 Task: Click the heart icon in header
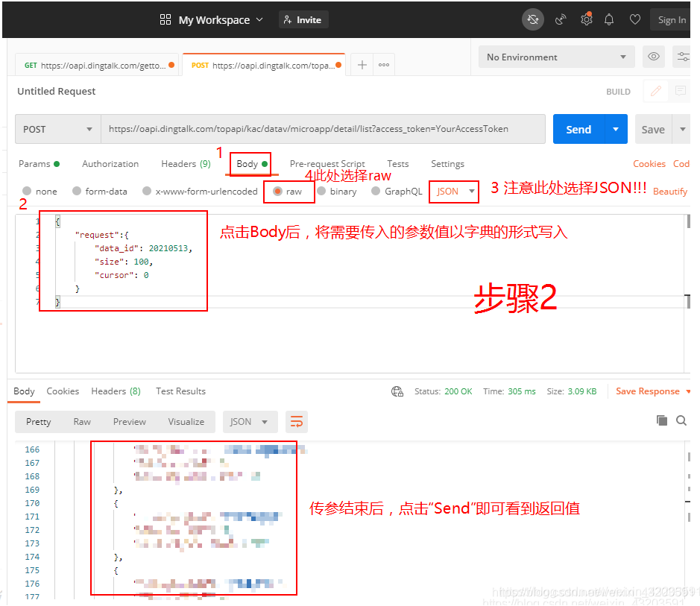pyautogui.click(x=635, y=19)
